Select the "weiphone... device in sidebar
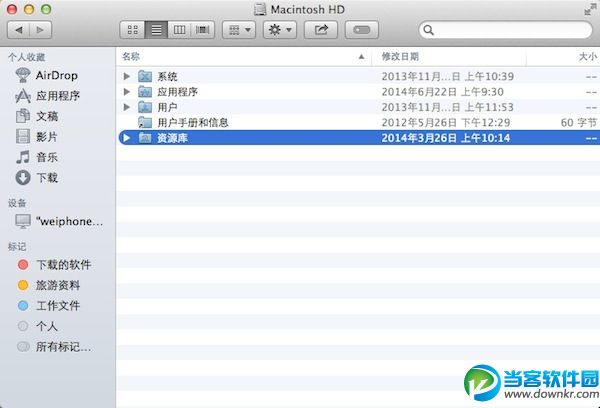The image size is (600, 408). click(59, 221)
